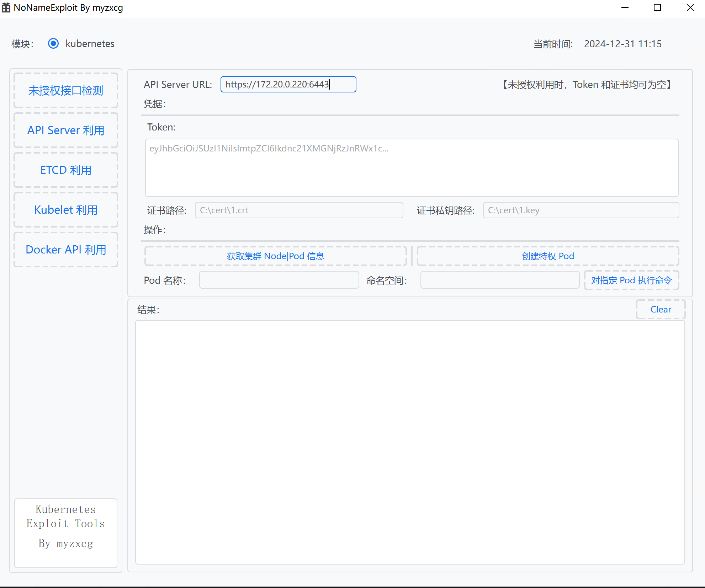Click the 创建特权 Pod button
705x588 pixels.
click(548, 256)
